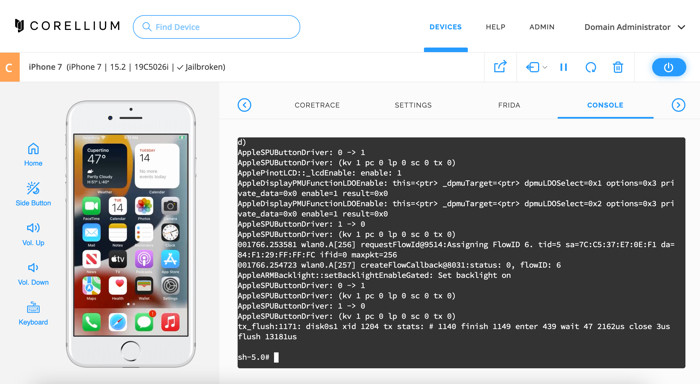The height and width of the screenshot is (384, 700).
Task: Open the Wallet app on iPhone
Action: click(x=144, y=286)
